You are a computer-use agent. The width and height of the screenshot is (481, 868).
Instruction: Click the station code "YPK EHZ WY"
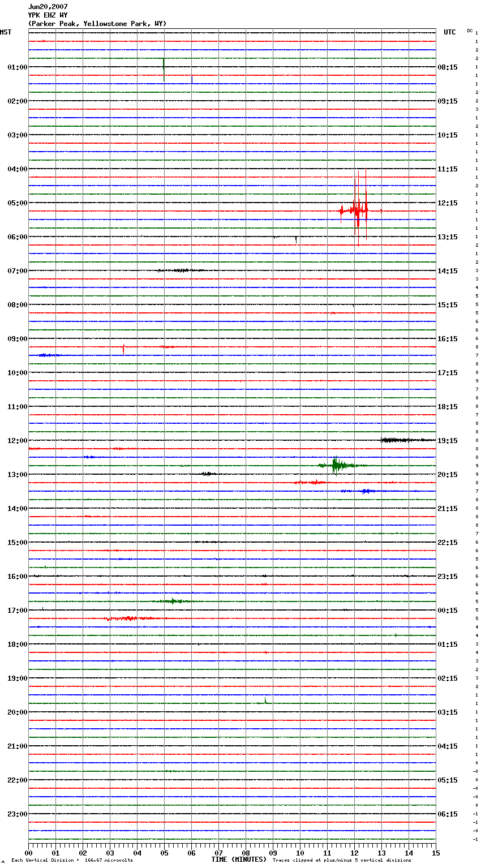coord(48,15)
